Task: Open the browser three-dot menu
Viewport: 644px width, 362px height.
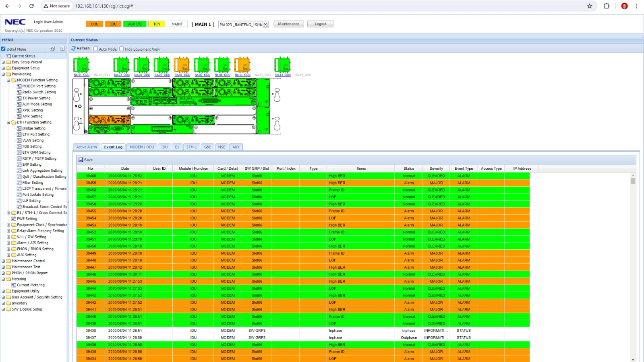Action: coord(637,6)
